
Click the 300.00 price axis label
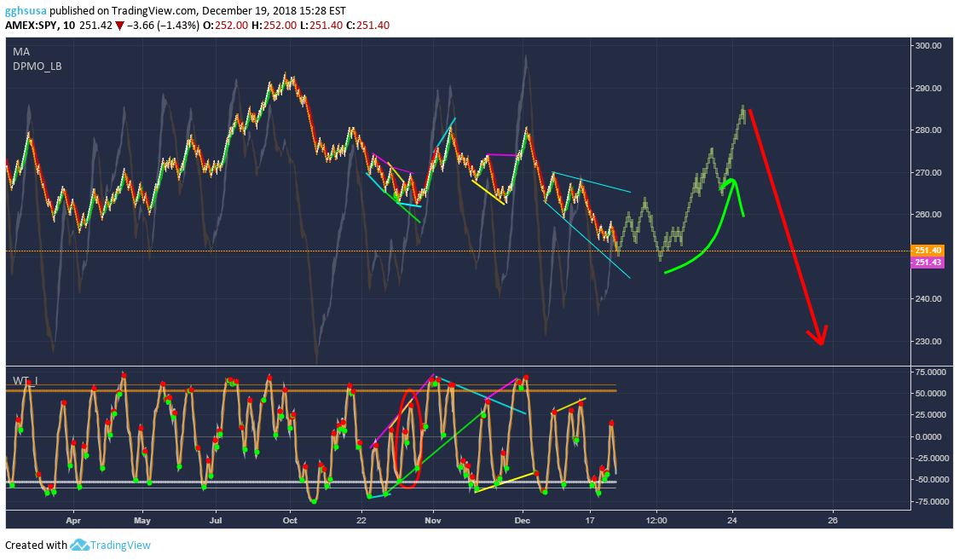[927, 46]
